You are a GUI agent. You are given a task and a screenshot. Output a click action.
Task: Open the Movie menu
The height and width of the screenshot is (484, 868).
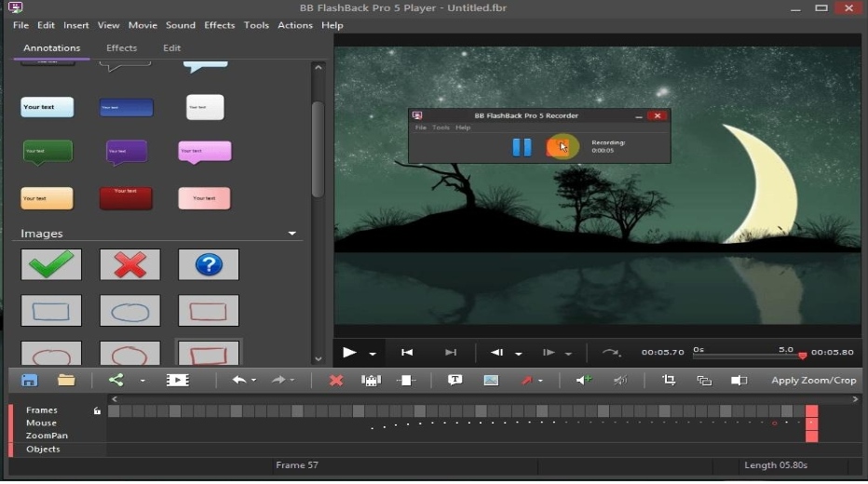click(x=142, y=25)
